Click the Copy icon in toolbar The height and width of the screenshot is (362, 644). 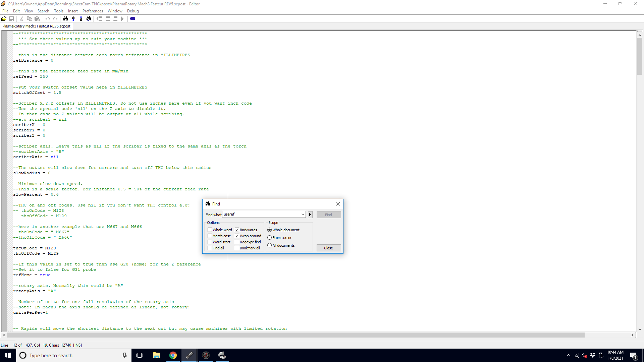[x=30, y=19]
